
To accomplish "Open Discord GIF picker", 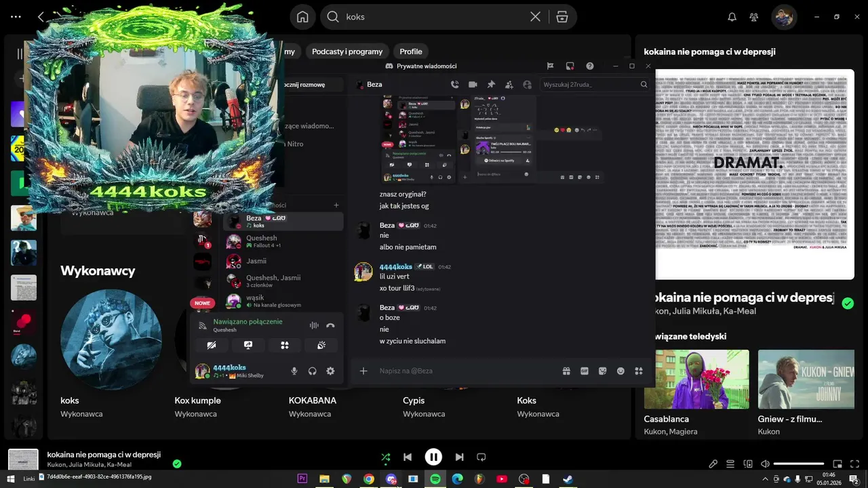I will pyautogui.click(x=585, y=371).
